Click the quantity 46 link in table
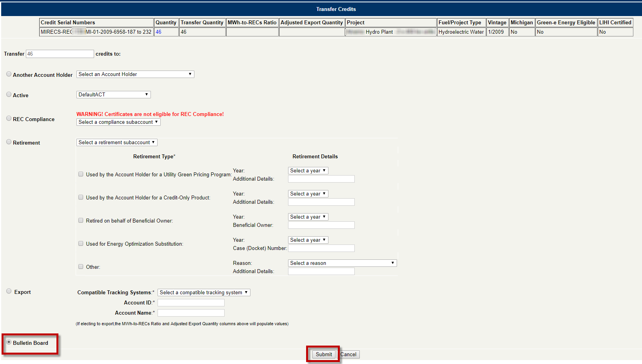642x364 pixels. coord(158,32)
